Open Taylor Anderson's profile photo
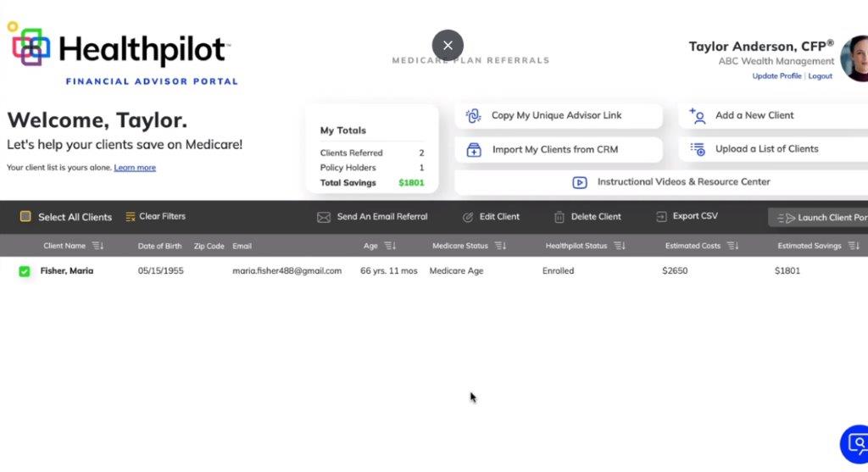Image resolution: width=868 pixels, height=472 pixels. pyautogui.click(x=854, y=58)
